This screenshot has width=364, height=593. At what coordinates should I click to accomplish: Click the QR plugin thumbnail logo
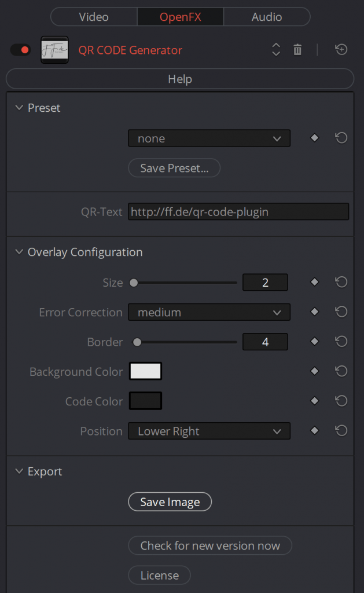click(54, 50)
